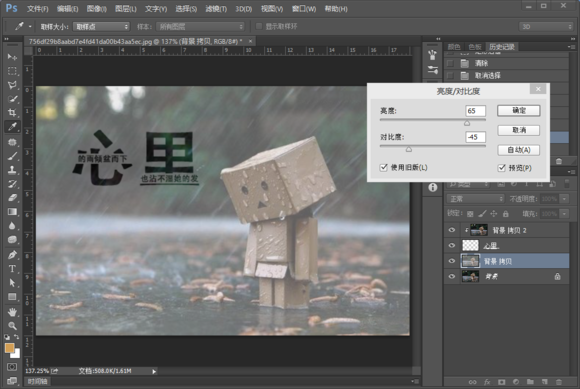Hide the 背景 拷贝 2 layer

click(452, 230)
